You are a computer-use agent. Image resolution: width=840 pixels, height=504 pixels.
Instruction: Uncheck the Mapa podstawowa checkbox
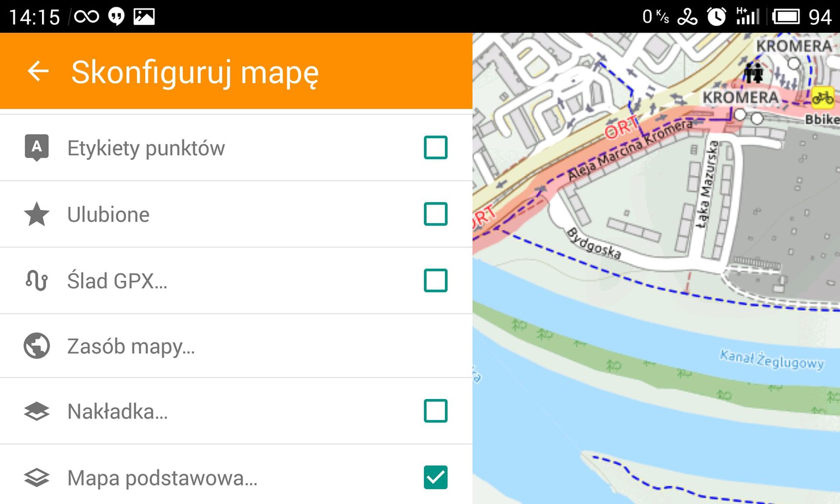[x=436, y=477]
